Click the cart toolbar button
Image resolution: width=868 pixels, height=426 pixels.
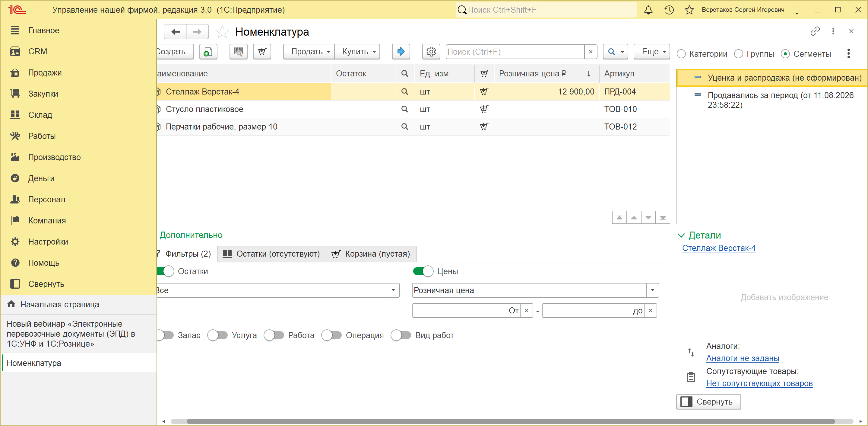tap(262, 52)
